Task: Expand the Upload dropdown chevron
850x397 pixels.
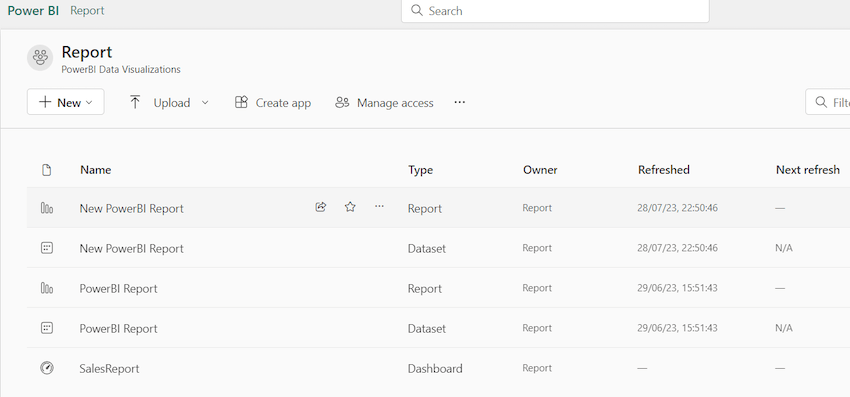Action: point(205,102)
